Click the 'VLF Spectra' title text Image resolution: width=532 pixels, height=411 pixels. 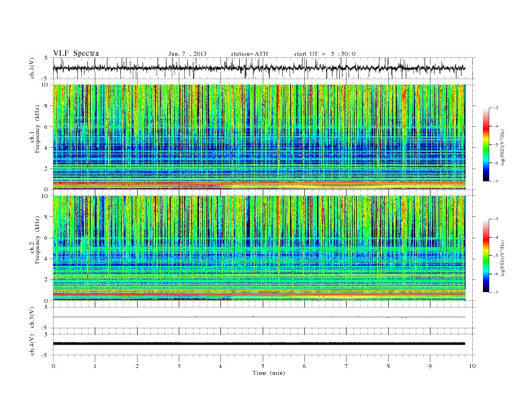(x=76, y=53)
